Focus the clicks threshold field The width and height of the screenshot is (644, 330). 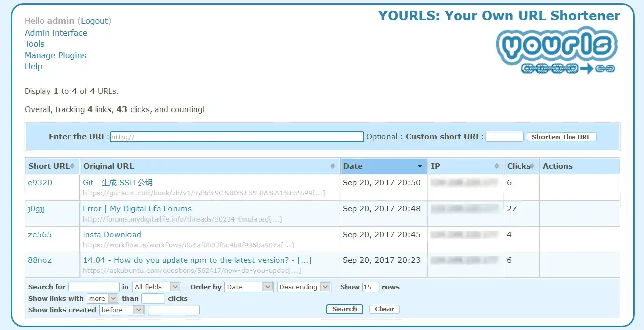[x=153, y=298]
